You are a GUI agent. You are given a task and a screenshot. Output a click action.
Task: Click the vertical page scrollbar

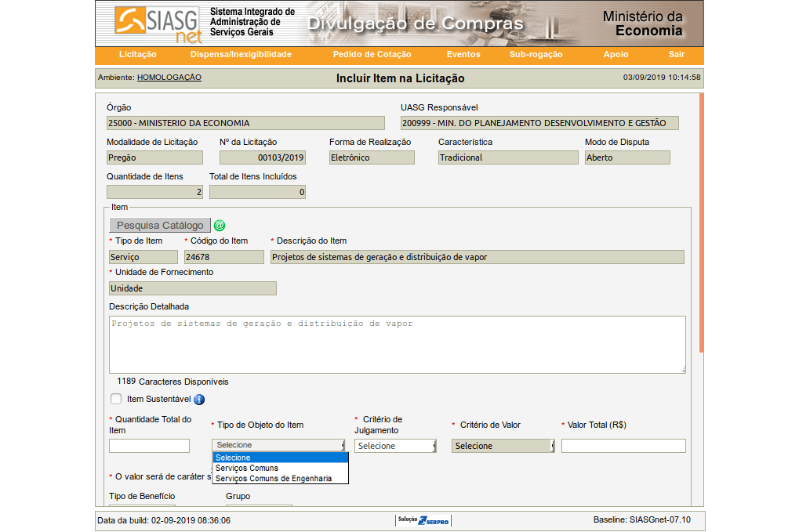(702, 223)
